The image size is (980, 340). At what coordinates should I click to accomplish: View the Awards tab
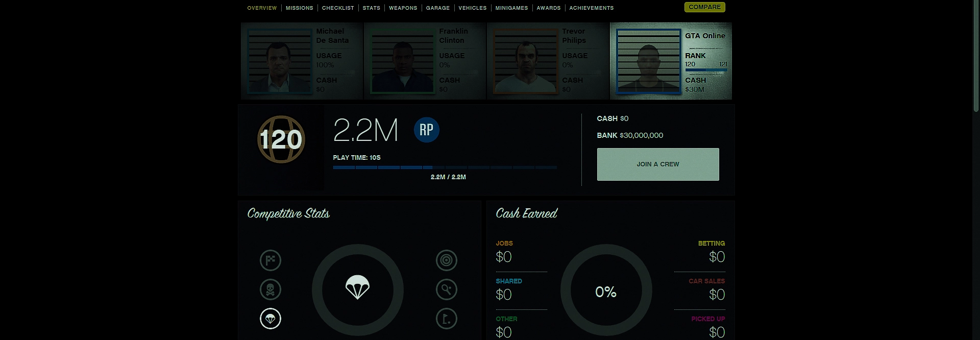click(x=549, y=8)
